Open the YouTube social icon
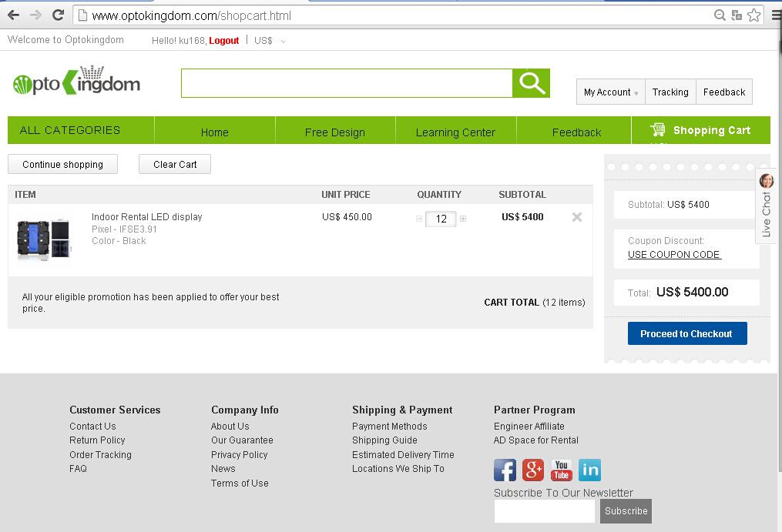The width and height of the screenshot is (782, 532). (x=561, y=470)
